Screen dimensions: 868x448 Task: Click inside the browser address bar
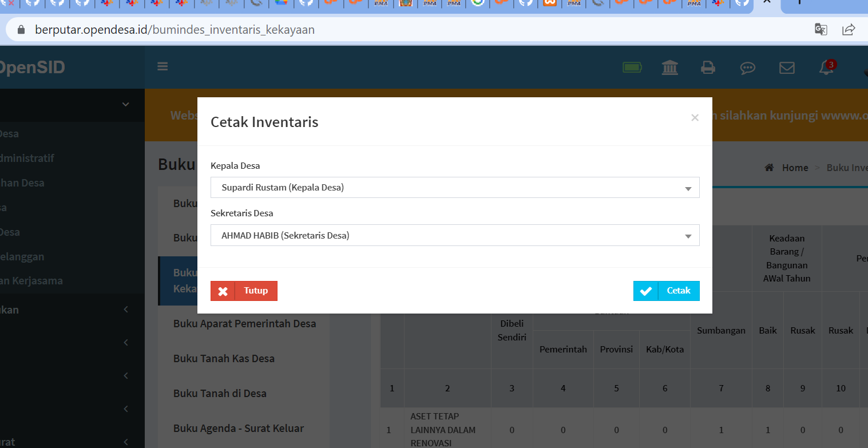tap(401, 29)
